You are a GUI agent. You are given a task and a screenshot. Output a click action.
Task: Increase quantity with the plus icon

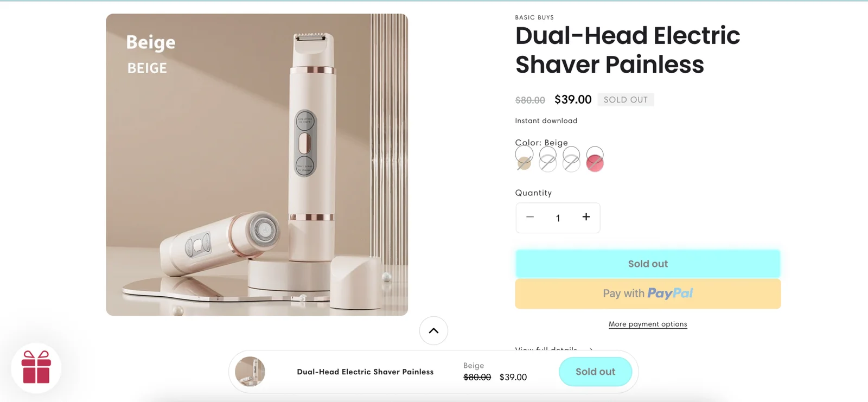[586, 217]
